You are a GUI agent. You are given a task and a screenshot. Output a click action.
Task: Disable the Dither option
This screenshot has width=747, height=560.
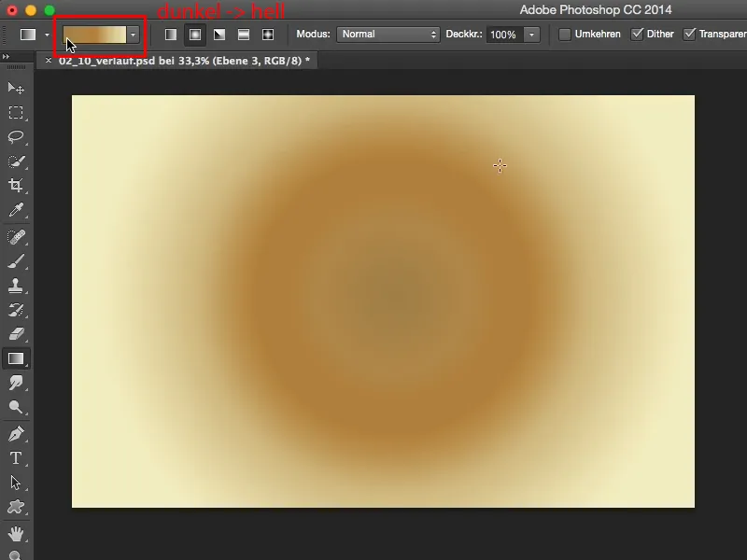pyautogui.click(x=639, y=34)
